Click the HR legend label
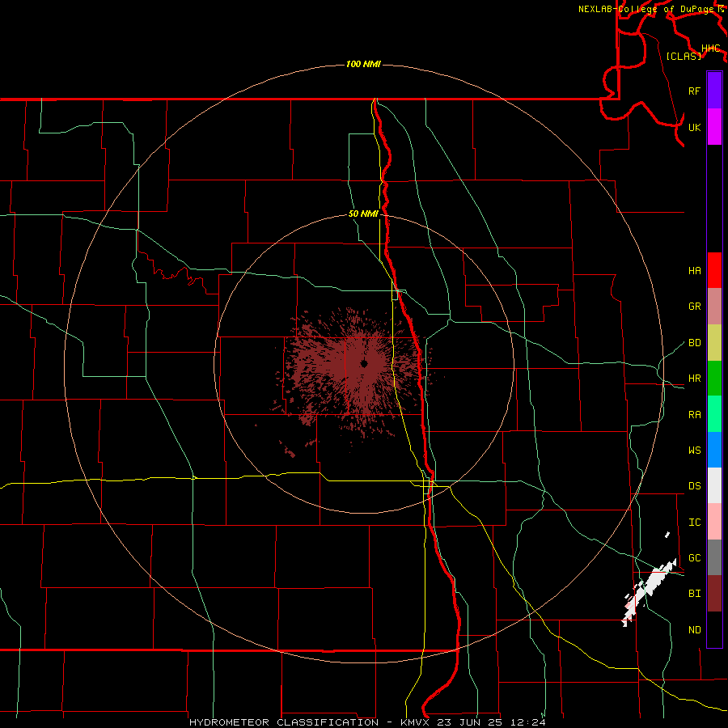Screen dimensions: 728x728 click(694, 379)
